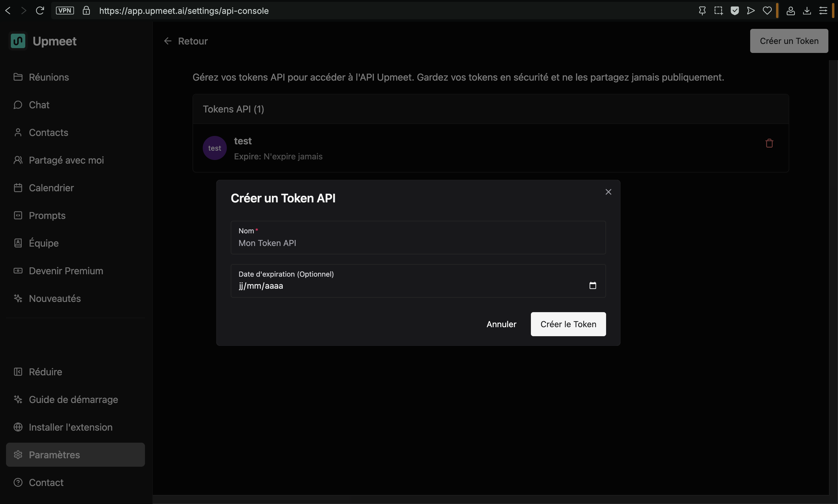Open Paramètres in the sidebar
Screen dimensions: 838x504
(75, 455)
